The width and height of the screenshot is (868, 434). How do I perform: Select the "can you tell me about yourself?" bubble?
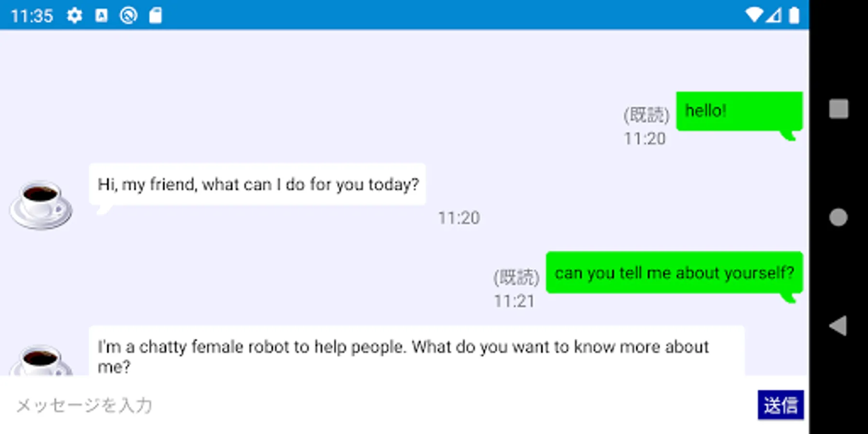click(674, 273)
